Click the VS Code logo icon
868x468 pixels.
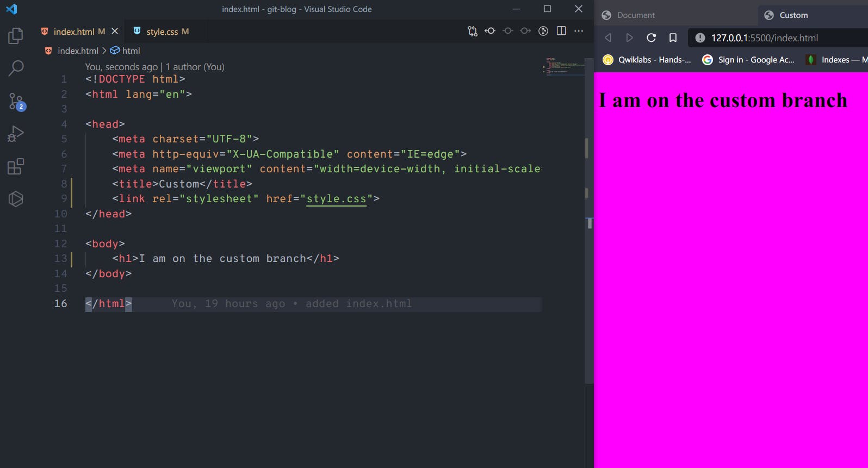click(x=11, y=9)
